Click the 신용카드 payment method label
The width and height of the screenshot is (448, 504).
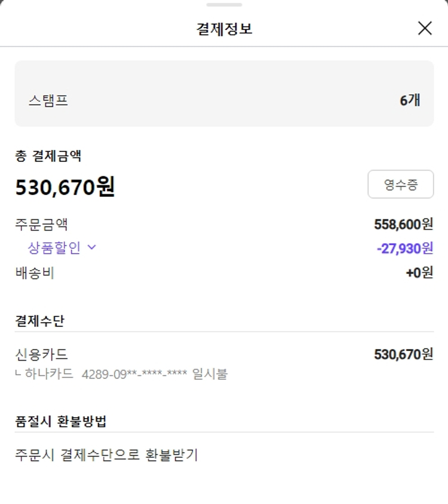coord(41,354)
